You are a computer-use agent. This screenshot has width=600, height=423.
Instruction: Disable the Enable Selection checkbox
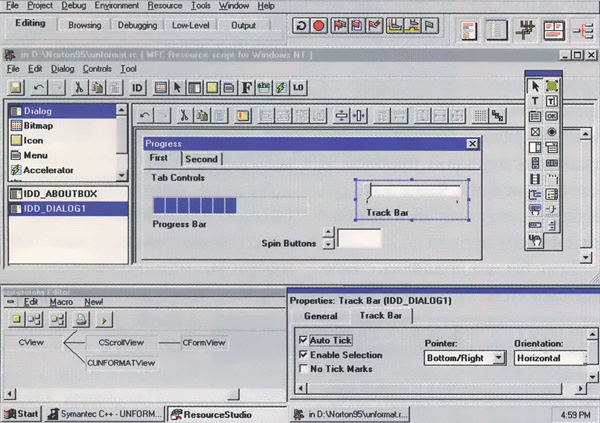(304, 355)
